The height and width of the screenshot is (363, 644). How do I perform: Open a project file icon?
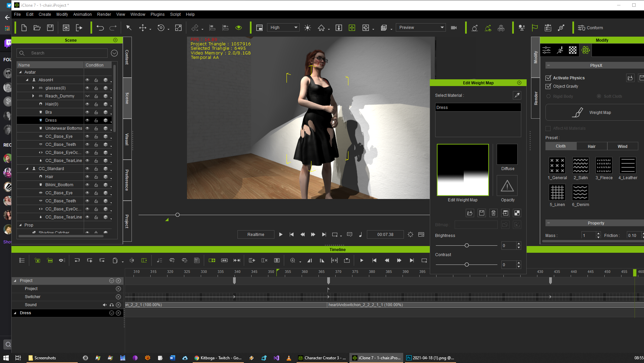37,28
